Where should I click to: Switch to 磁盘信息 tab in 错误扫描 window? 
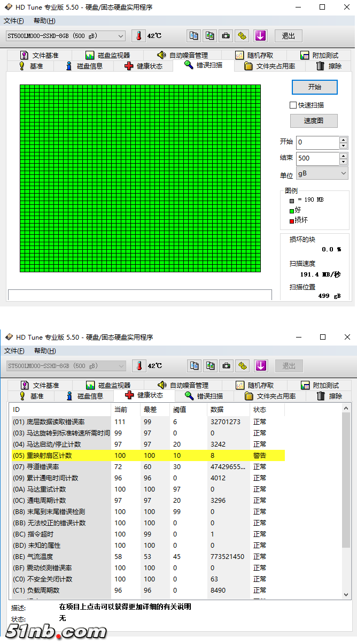[x=83, y=66]
